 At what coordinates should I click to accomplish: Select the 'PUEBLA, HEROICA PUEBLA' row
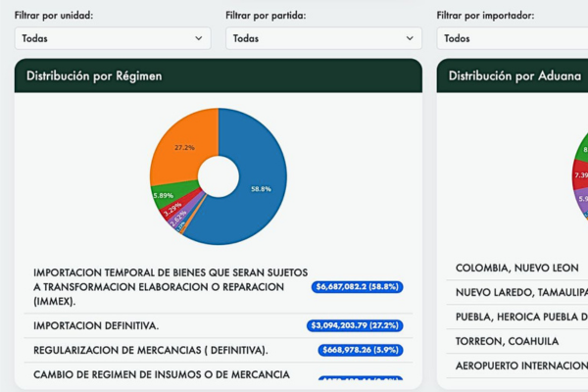517,317
